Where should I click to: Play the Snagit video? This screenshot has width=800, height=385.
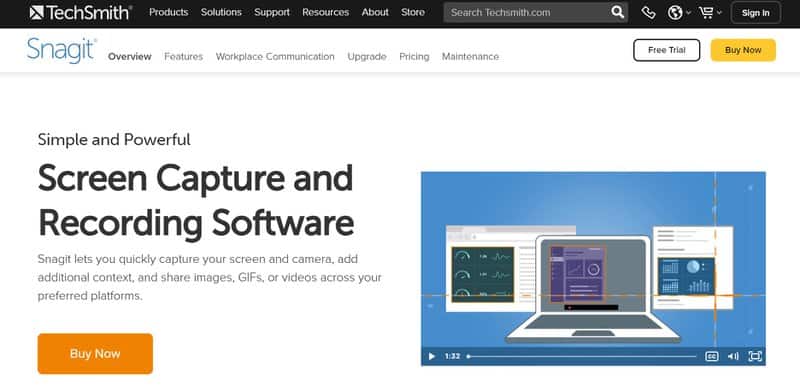[x=432, y=356]
